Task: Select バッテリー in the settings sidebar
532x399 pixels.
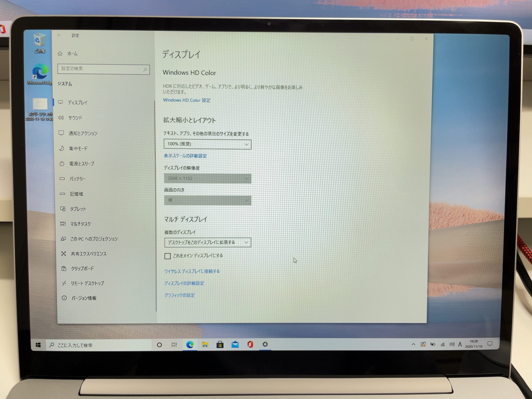Action: (x=78, y=179)
